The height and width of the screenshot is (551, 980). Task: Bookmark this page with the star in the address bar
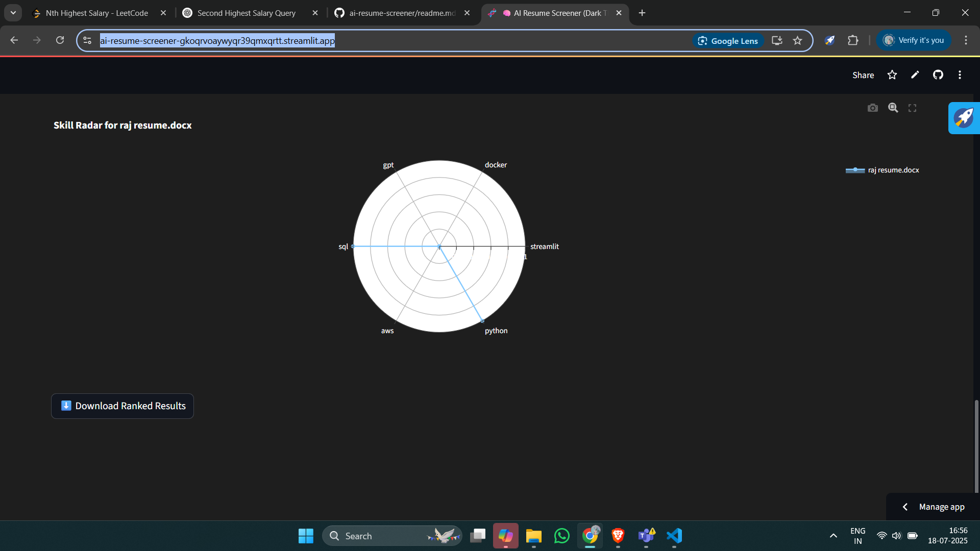[x=797, y=41]
